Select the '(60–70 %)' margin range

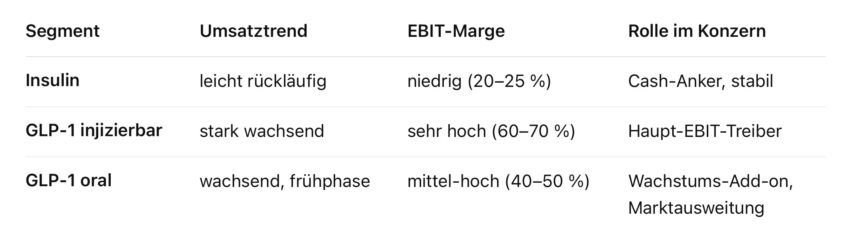[533, 132]
